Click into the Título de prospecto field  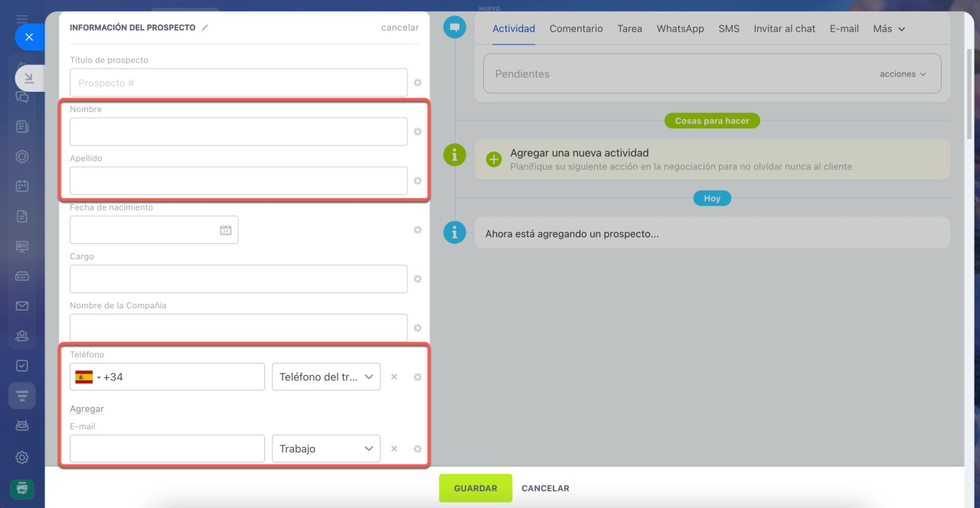238,83
